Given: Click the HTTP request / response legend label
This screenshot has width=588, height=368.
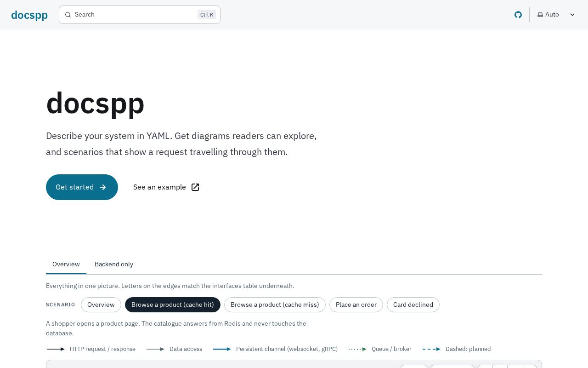Looking at the screenshot, I should click(102, 349).
